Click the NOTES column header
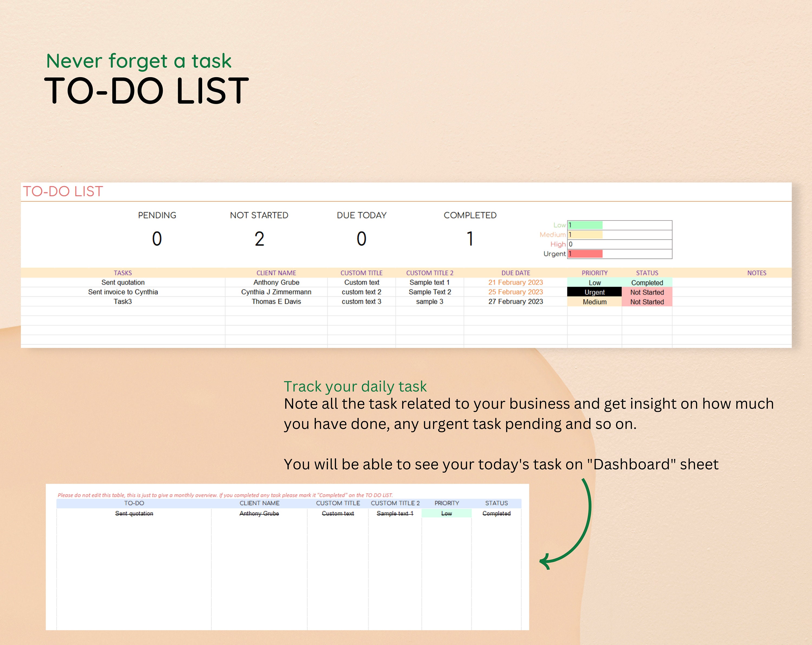The height and width of the screenshot is (645, 812). click(757, 273)
